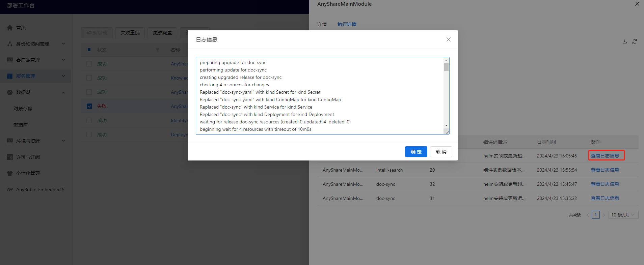Expand 环境与资源 chevron
644x265 pixels.
point(63,141)
